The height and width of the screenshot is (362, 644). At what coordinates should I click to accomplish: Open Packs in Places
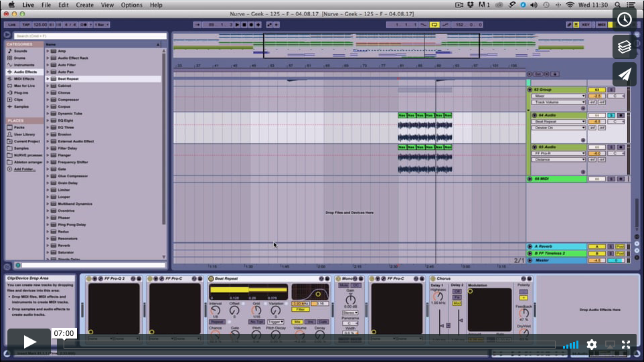tap(19, 128)
